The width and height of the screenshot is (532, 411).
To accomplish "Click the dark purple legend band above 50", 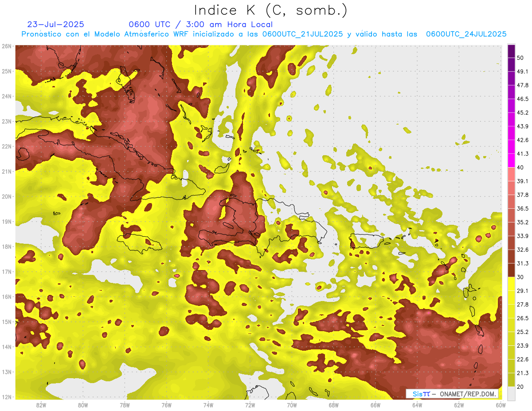I will click(511, 51).
